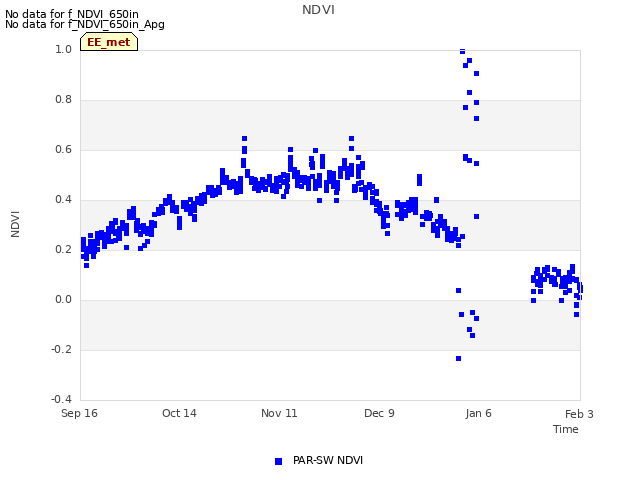Image resolution: width=640 pixels, height=480 pixels.
Task: Click the 0.4 y-axis value
Action: point(63,200)
